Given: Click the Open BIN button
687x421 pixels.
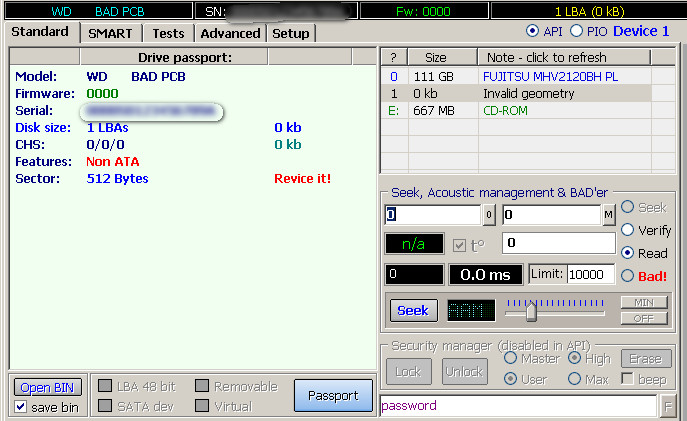Looking at the screenshot, I should (47, 387).
